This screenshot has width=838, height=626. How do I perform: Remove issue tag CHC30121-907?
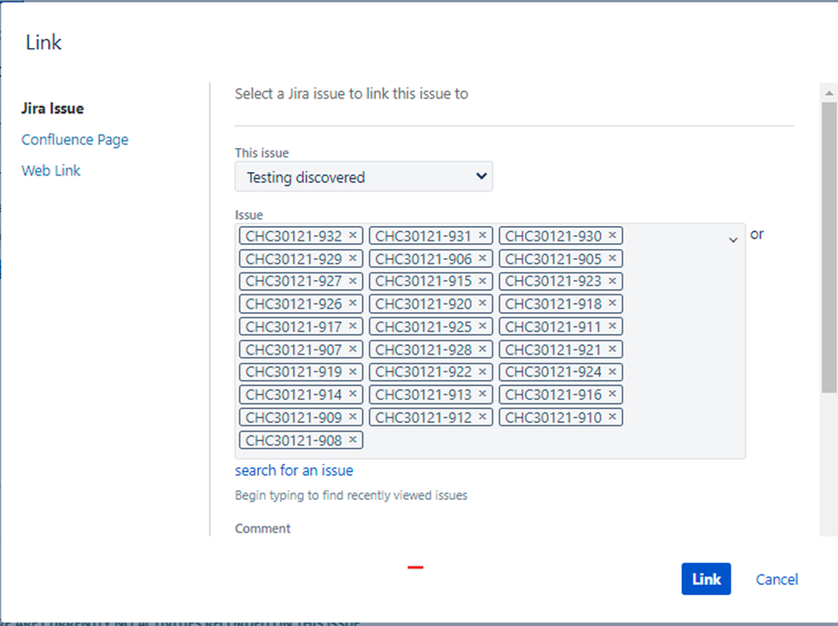[x=353, y=349]
